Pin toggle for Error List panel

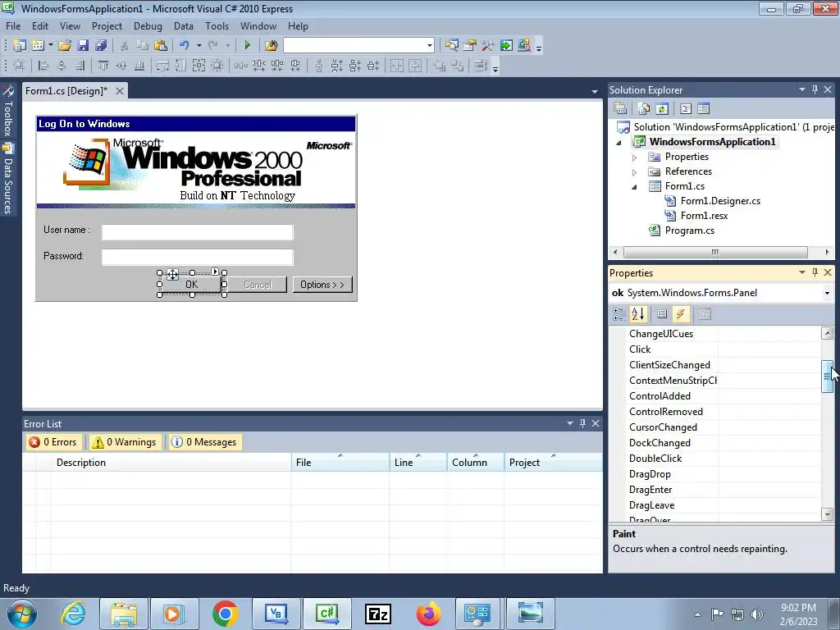tap(583, 424)
